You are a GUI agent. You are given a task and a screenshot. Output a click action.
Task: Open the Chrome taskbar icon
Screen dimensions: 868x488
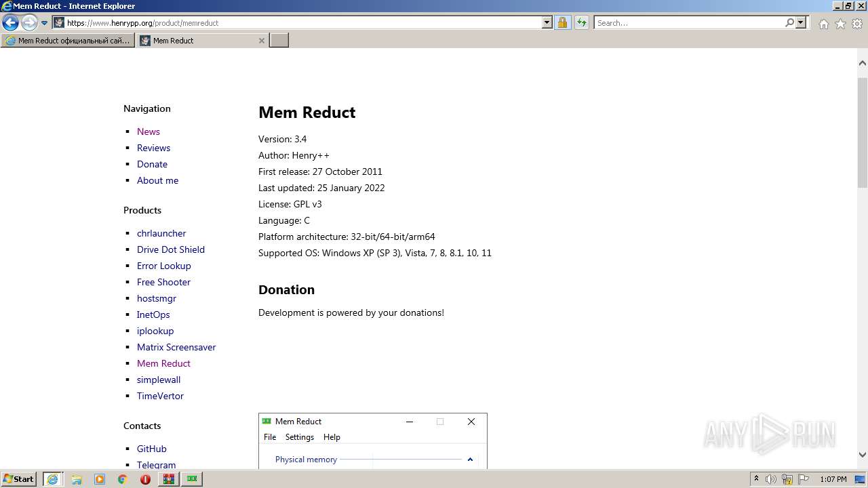(123, 479)
